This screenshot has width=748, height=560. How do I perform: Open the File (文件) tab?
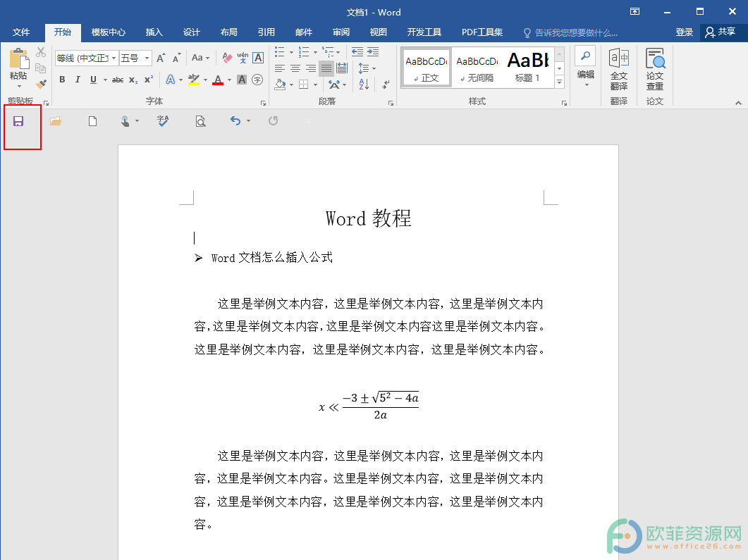pos(21,32)
